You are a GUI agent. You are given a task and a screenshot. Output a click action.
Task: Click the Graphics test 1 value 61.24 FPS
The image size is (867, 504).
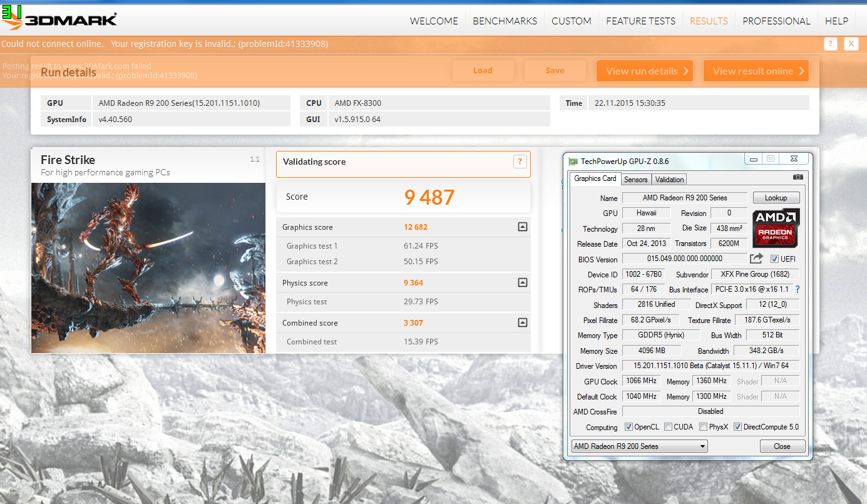click(x=421, y=246)
